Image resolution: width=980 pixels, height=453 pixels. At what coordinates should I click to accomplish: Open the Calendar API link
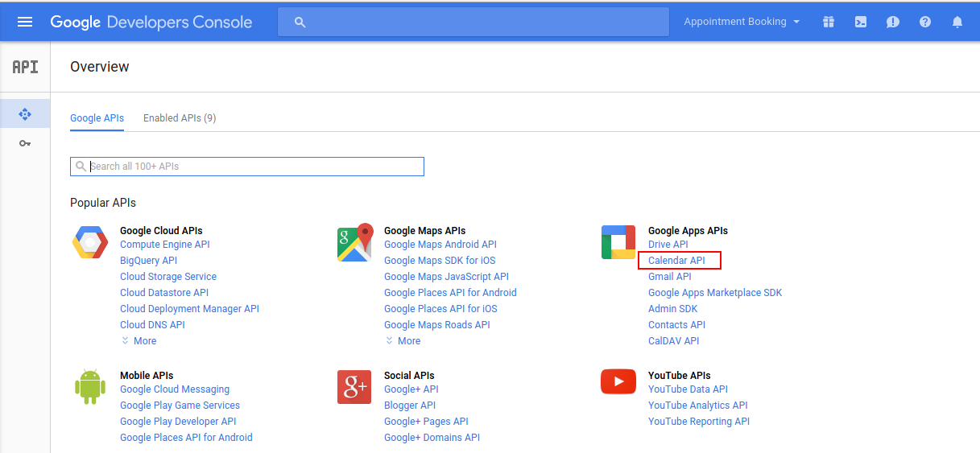[x=676, y=261]
